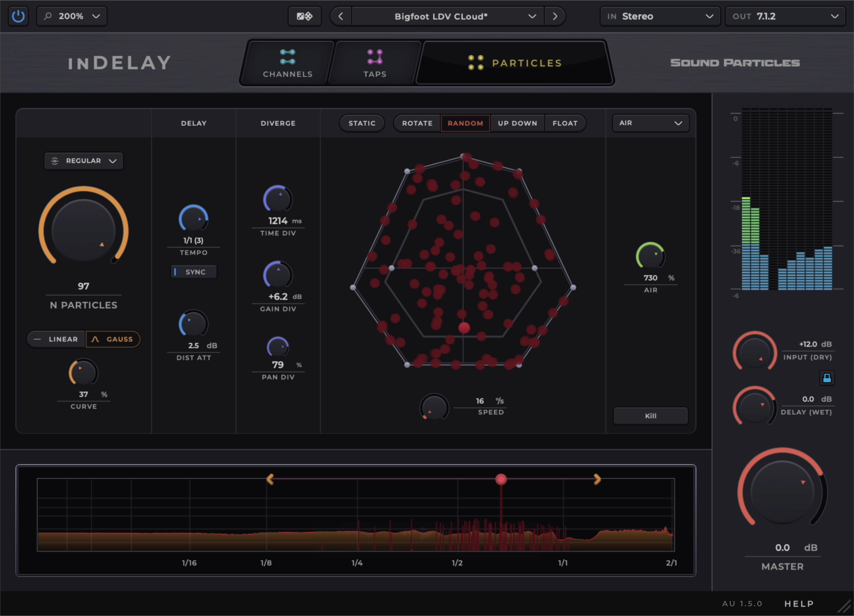Open the OUT 7.1.2 output format dropdown
This screenshot has width=854, height=616.
(x=785, y=16)
